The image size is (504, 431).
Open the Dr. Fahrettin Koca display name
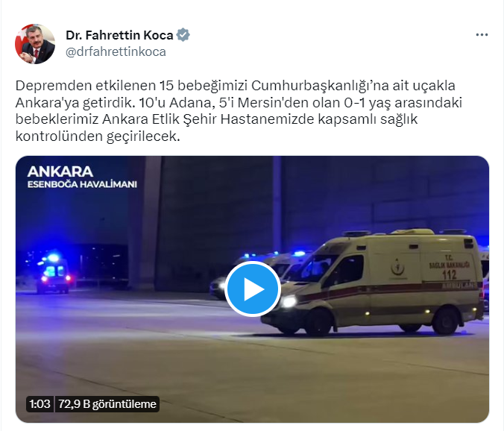pyautogui.click(x=119, y=35)
